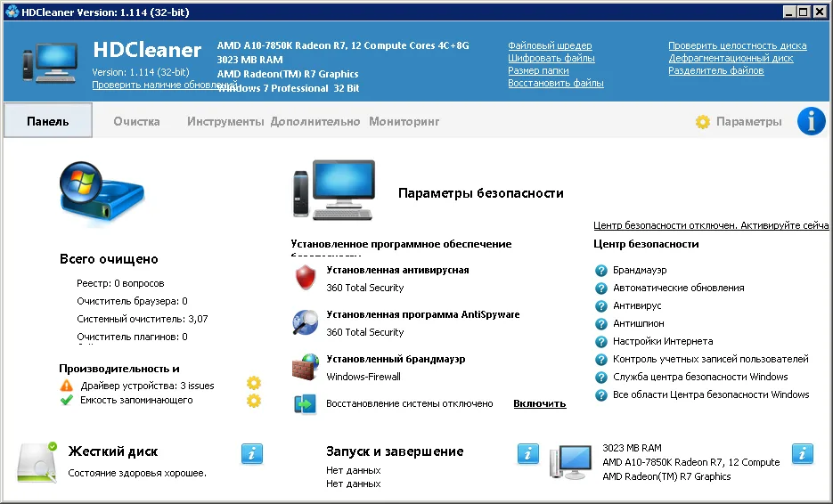Click the hard disk health icon

click(37, 462)
